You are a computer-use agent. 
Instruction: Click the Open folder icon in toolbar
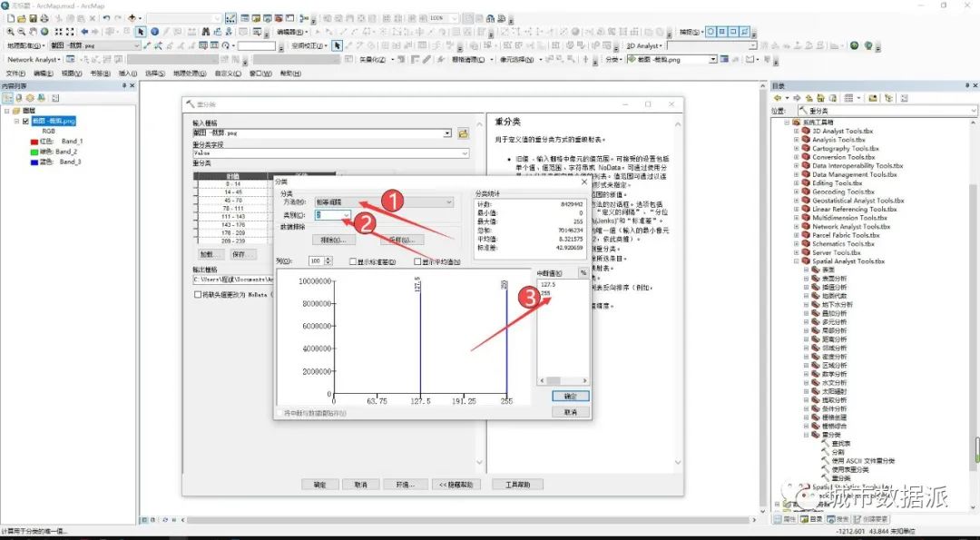(x=22, y=19)
